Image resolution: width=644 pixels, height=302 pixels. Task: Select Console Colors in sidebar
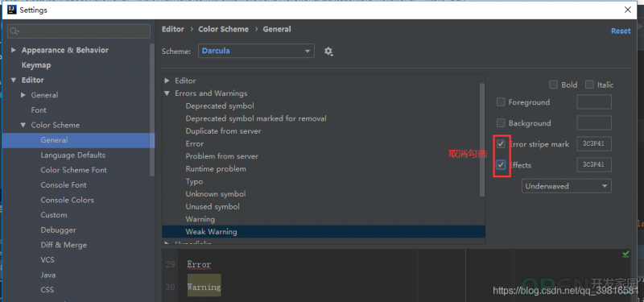[67, 200]
